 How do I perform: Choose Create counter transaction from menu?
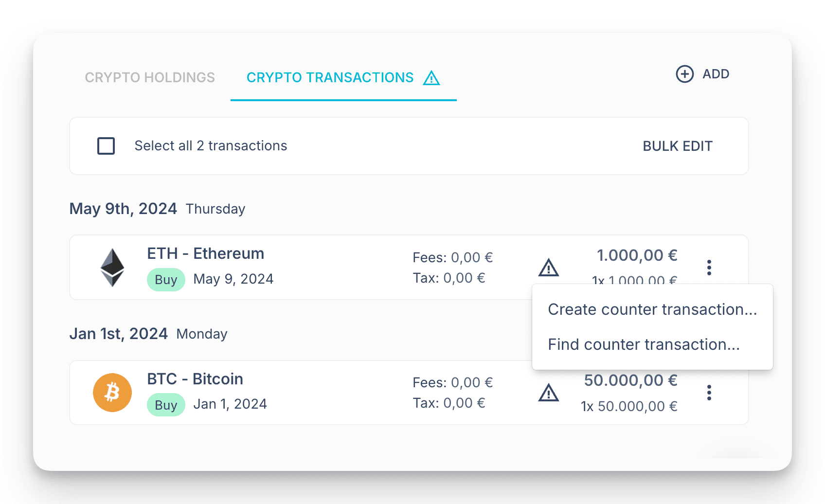652,309
